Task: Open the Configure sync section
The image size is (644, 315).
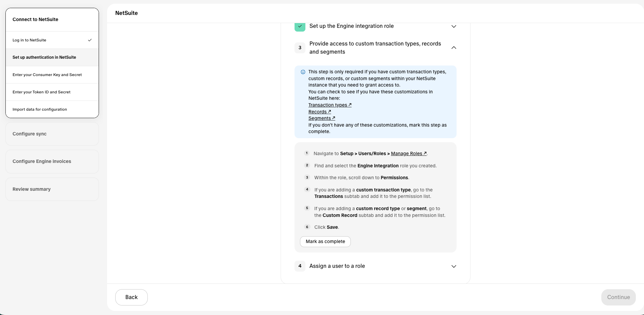Action: [x=52, y=134]
